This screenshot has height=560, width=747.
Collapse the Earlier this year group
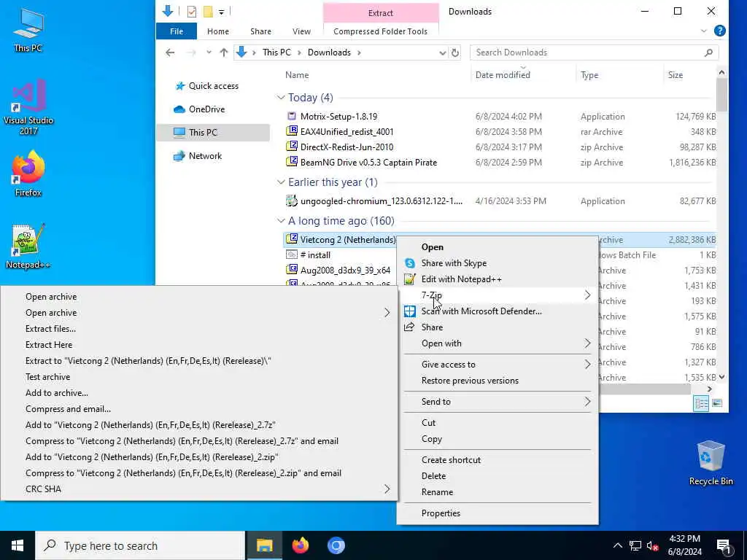[281, 182]
